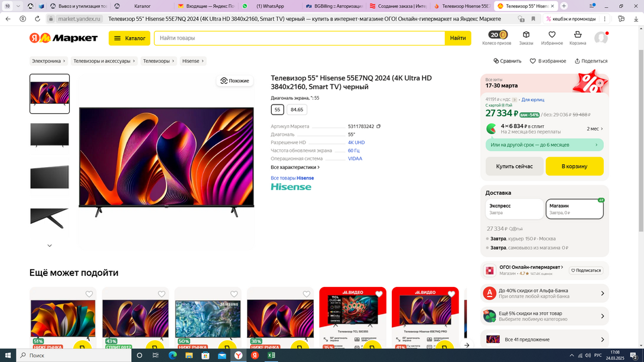The width and height of the screenshot is (644, 362).
Task: Open Телевизоры и аксессуары breadcrumb
Action: tap(104, 61)
